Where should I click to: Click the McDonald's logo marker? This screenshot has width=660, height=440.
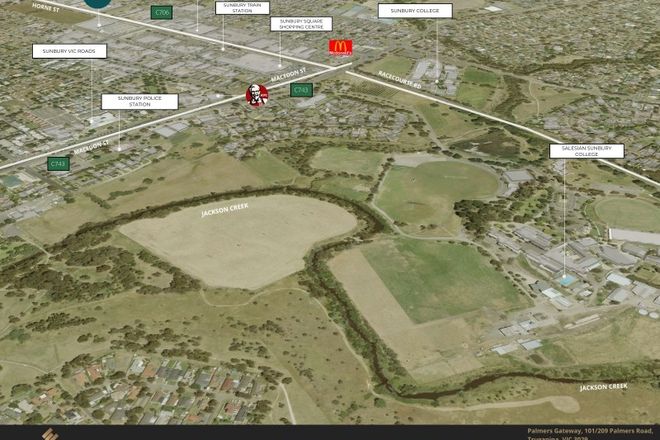click(x=341, y=48)
